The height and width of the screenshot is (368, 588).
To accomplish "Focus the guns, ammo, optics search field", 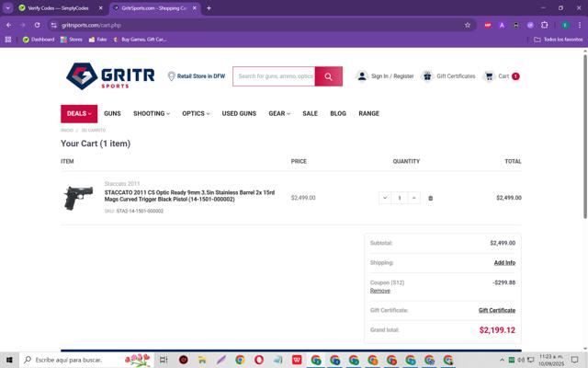I will [274, 76].
